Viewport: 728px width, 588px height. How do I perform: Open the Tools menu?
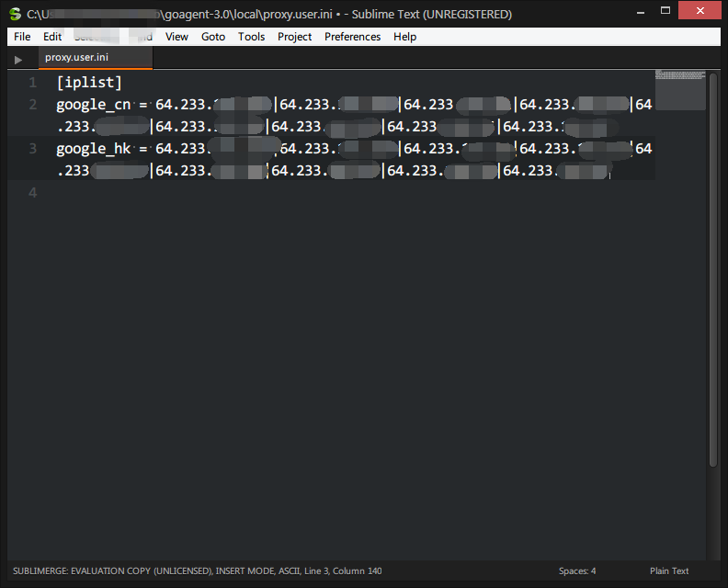(x=251, y=37)
